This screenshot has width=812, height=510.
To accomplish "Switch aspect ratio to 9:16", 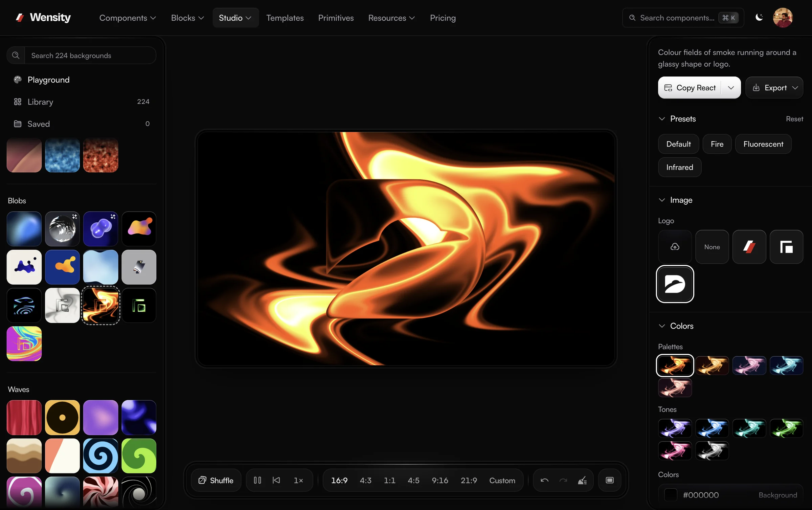I will 440,480.
